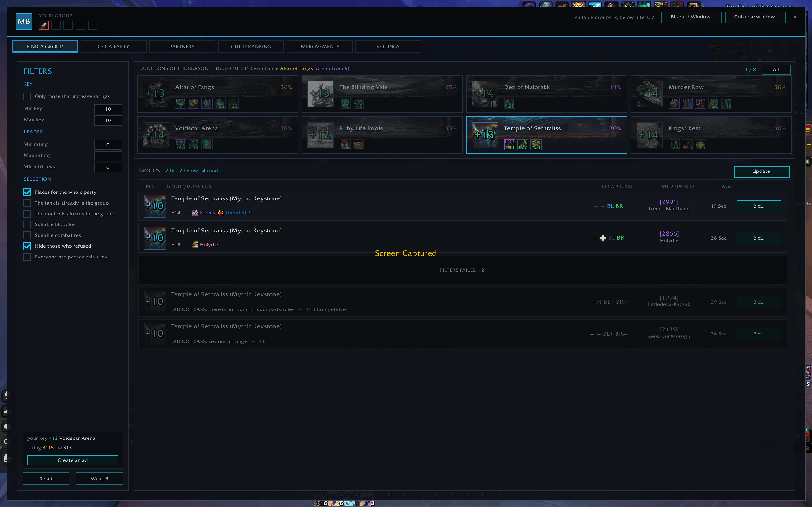The width and height of the screenshot is (812, 507).
Task: Click first loot icon under Ruby Life Pools
Action: click(345, 145)
